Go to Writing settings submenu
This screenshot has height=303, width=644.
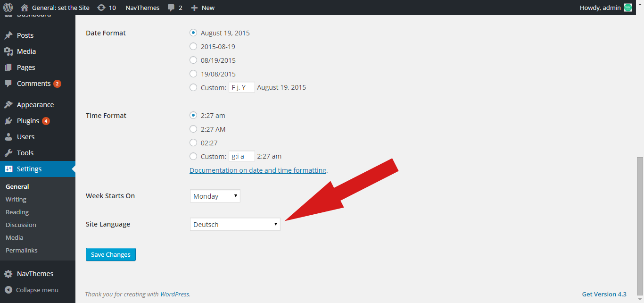(x=16, y=199)
